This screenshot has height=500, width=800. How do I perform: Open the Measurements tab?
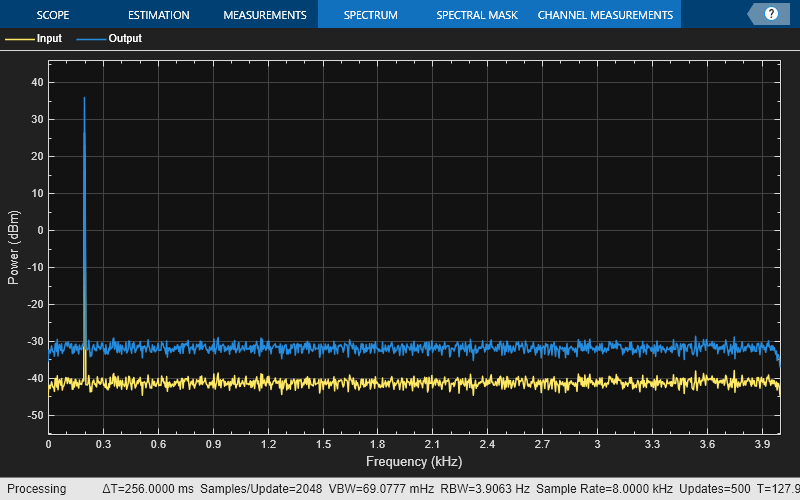(265, 15)
